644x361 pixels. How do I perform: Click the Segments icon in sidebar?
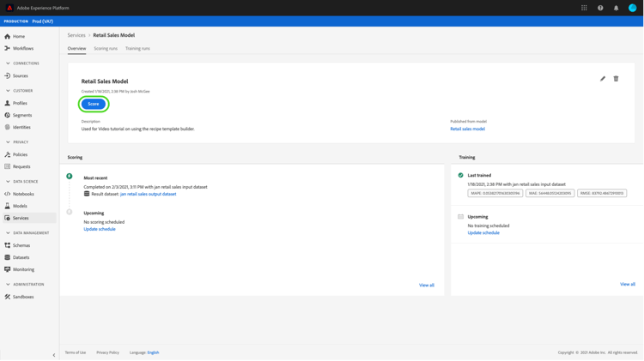pyautogui.click(x=7, y=115)
